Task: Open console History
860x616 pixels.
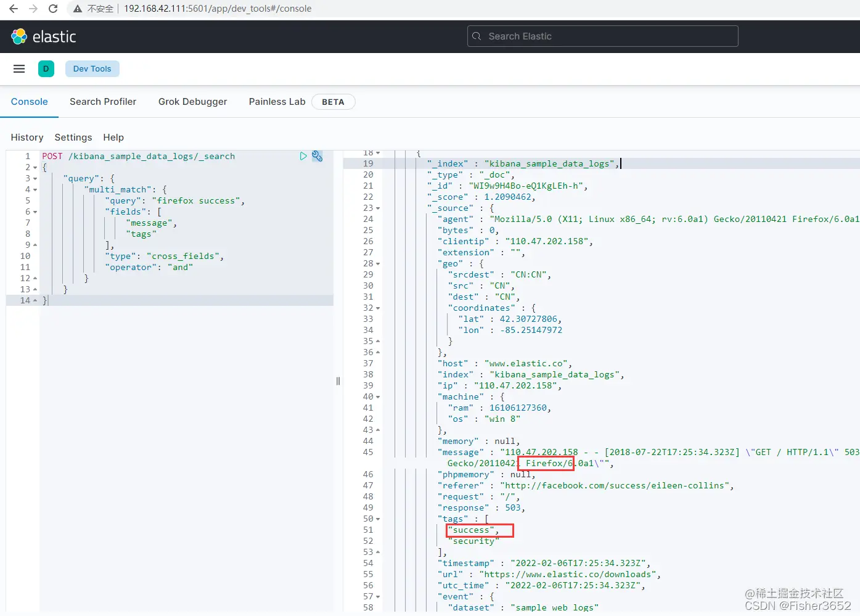Action: (x=27, y=138)
